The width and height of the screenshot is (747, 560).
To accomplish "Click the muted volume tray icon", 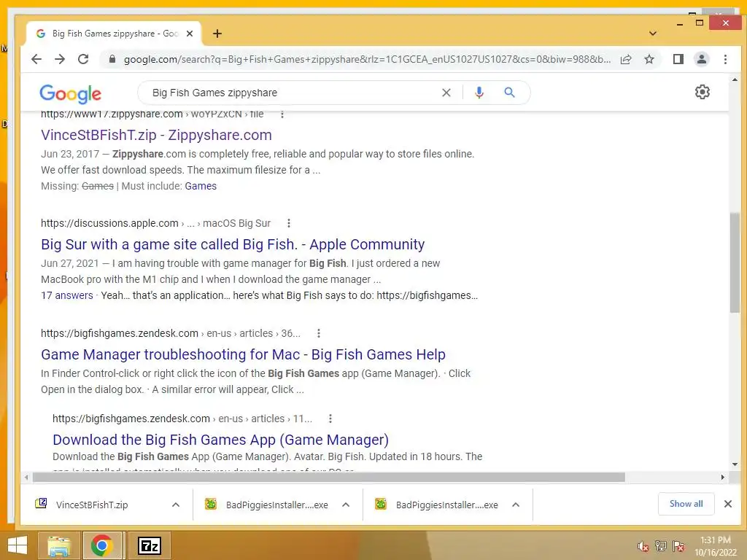I will tap(643, 547).
